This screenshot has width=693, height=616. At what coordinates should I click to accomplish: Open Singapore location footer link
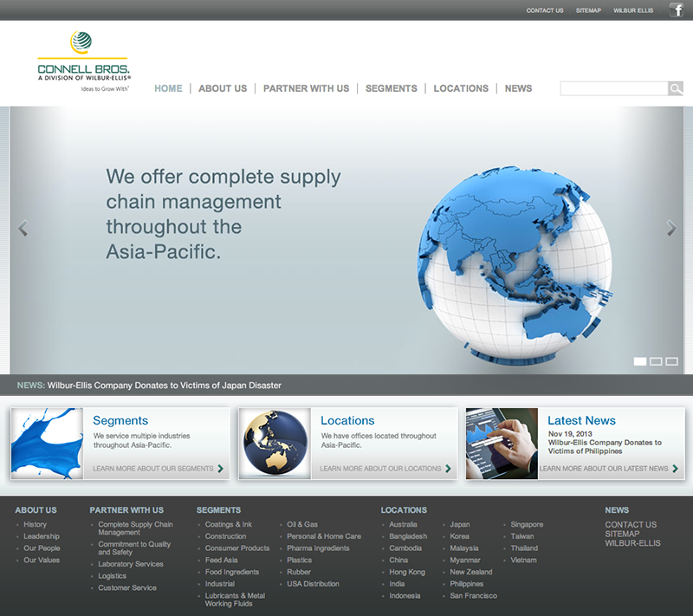[x=527, y=524]
